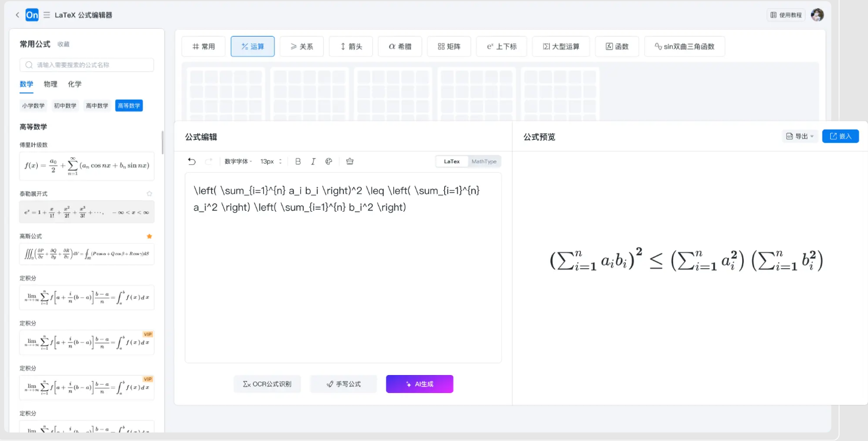Switch to the 物理 formula tab
This screenshot has width=868, height=441.
(50, 84)
